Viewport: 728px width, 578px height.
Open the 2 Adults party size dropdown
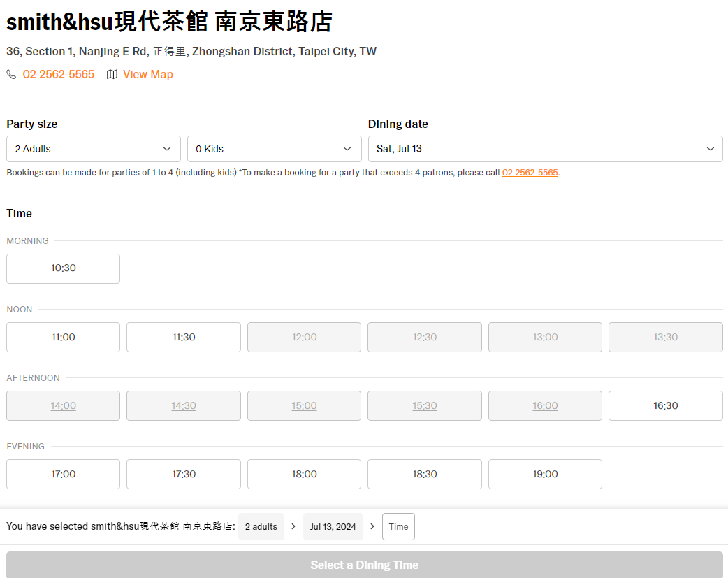tap(94, 149)
